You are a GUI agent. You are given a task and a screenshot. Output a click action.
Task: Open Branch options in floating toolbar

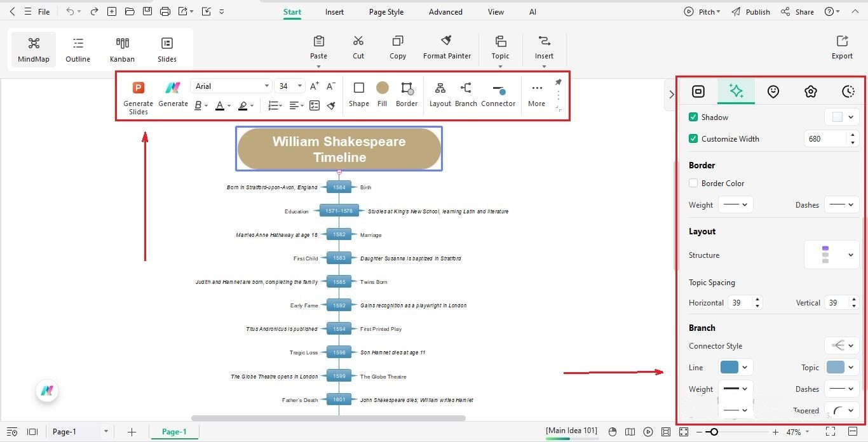click(466, 94)
